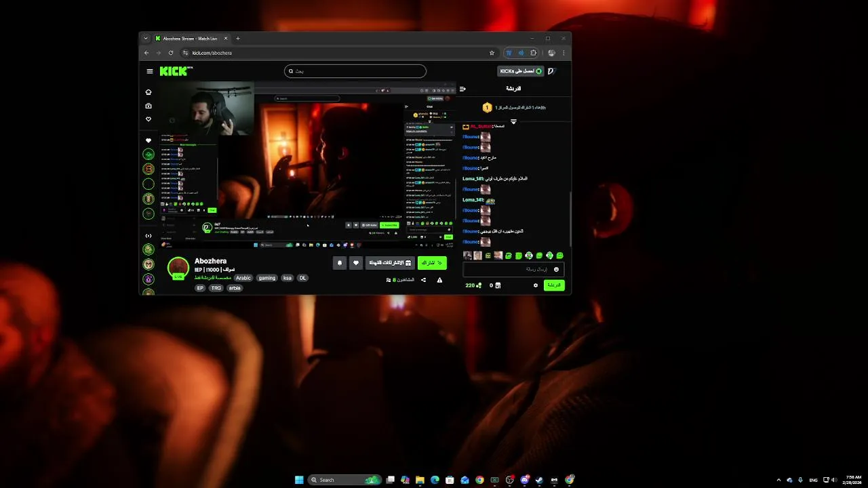Image resolution: width=868 pixels, height=488 pixels.
Task: Toggle notifications bell for Abozhera
Action: (340, 263)
